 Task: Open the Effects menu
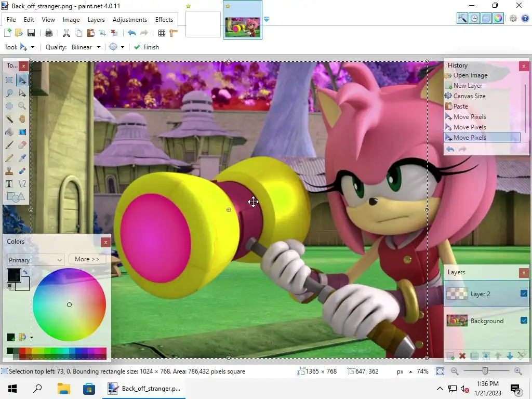pos(164,20)
